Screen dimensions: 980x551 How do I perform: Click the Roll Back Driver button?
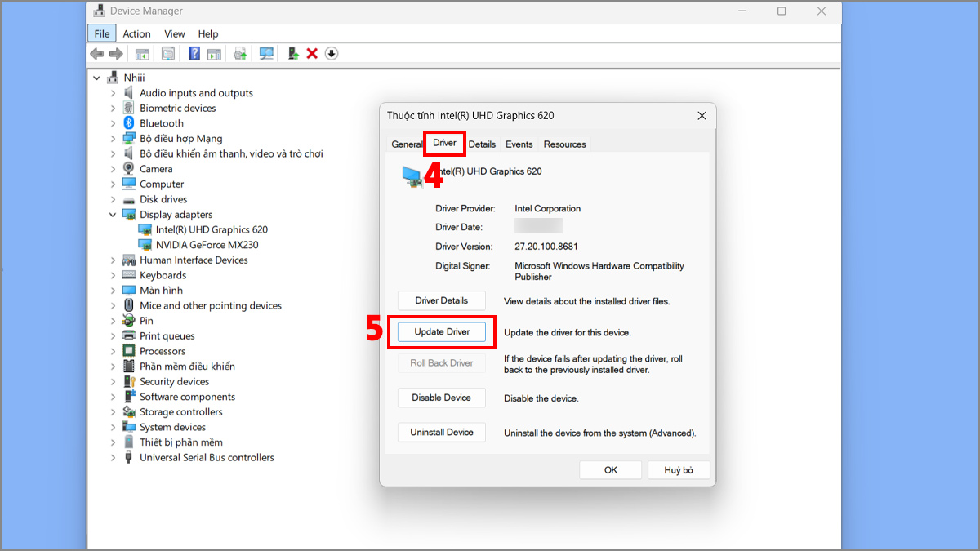tap(442, 363)
